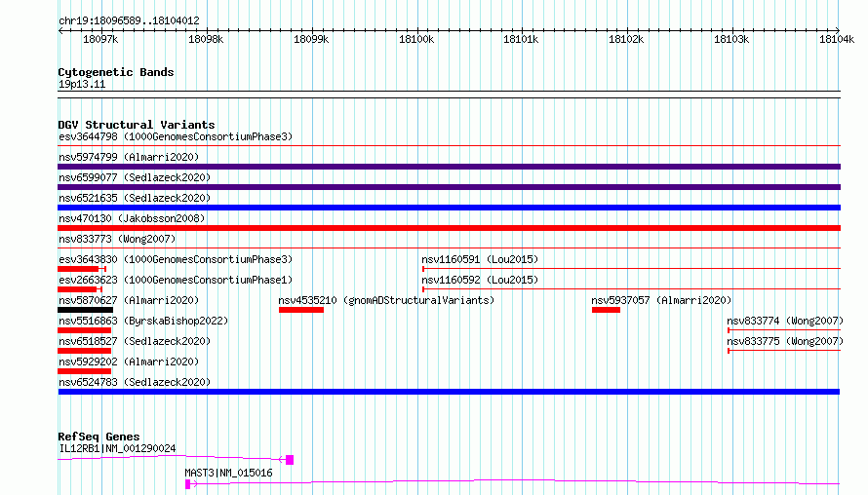Click the red nsv4535210 variant bar
This screenshot has width=868, height=495.
coord(301,310)
